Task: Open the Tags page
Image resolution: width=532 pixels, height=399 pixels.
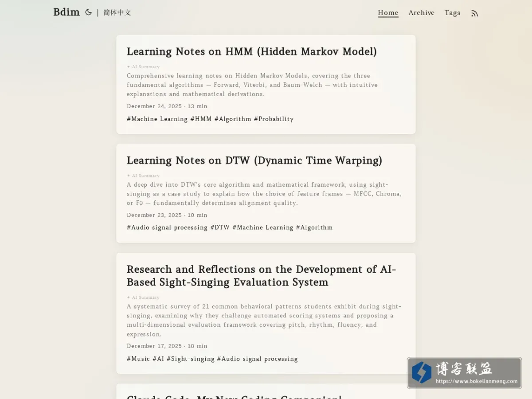Action: pos(452,13)
